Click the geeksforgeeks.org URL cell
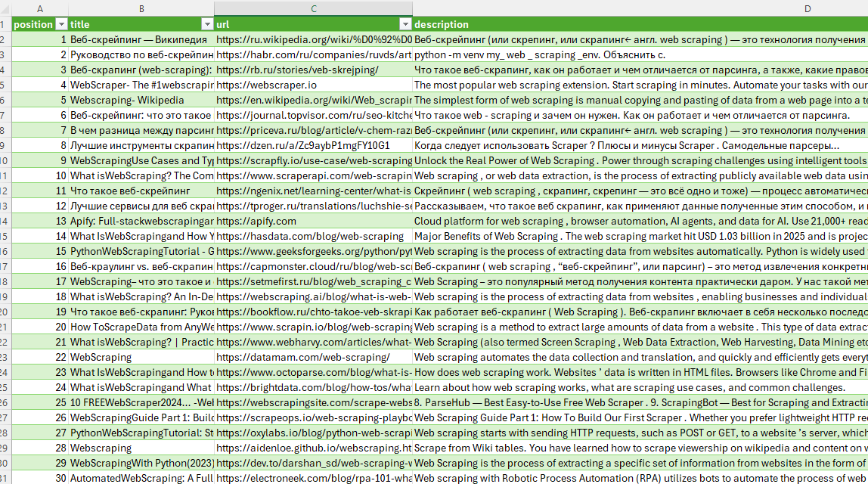The image size is (868, 484). [x=313, y=251]
